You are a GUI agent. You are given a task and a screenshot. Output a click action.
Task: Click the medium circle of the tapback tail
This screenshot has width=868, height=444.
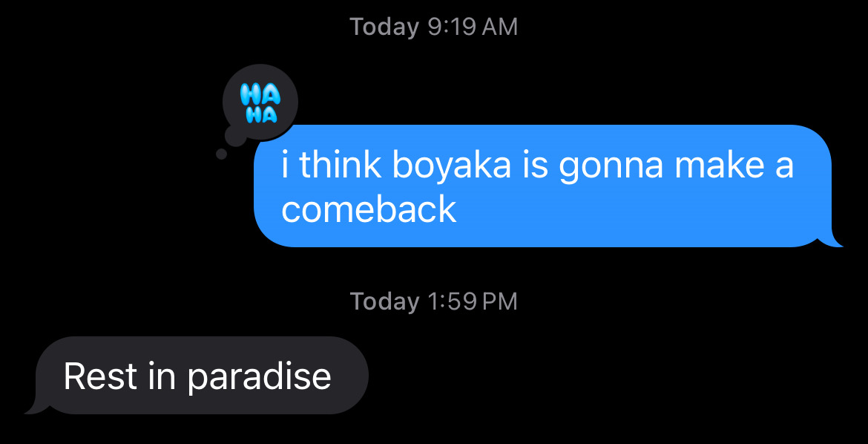pyautogui.click(x=235, y=135)
